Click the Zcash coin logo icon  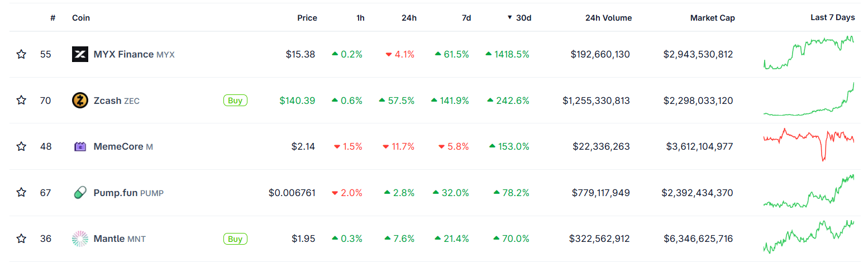pyautogui.click(x=80, y=101)
